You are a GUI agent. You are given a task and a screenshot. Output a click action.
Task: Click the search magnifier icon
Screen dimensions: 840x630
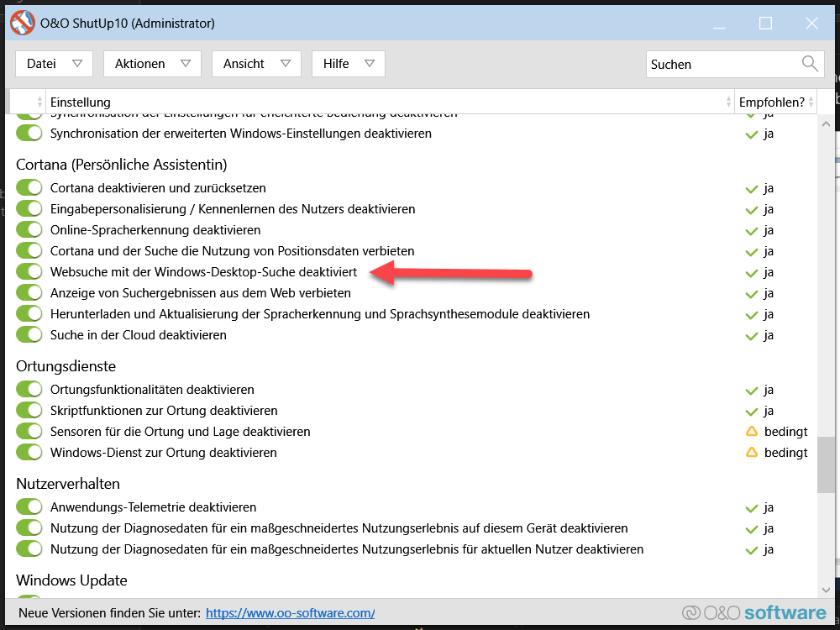810,64
